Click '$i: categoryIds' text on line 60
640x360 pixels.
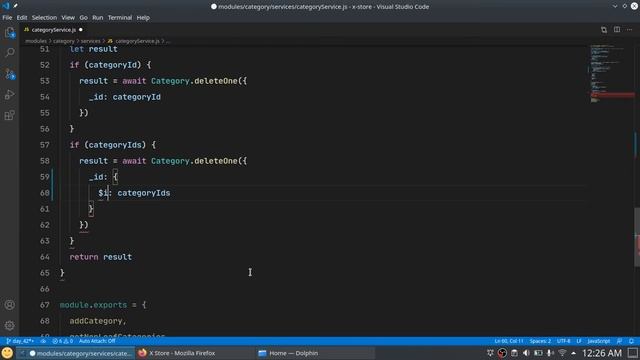134,193
